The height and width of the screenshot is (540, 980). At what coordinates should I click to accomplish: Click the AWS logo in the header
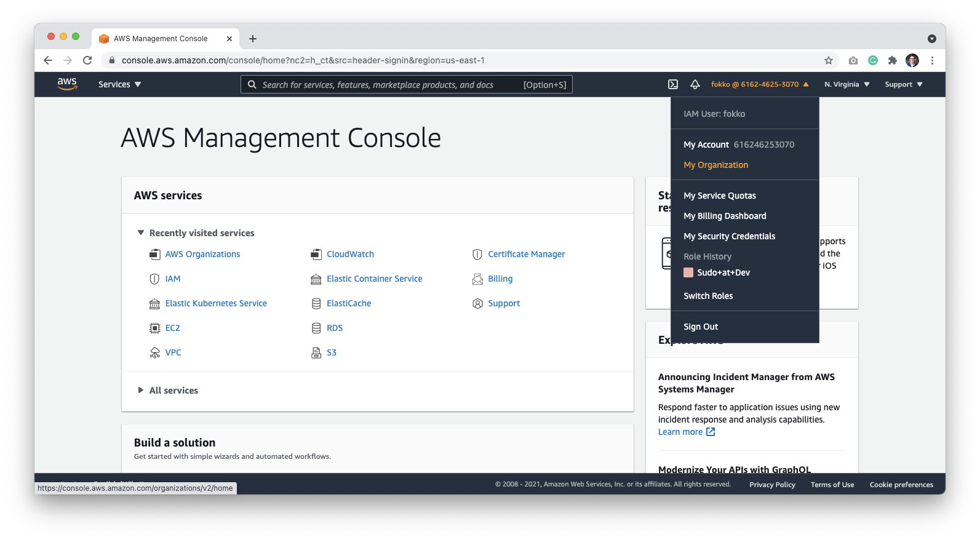(x=67, y=84)
